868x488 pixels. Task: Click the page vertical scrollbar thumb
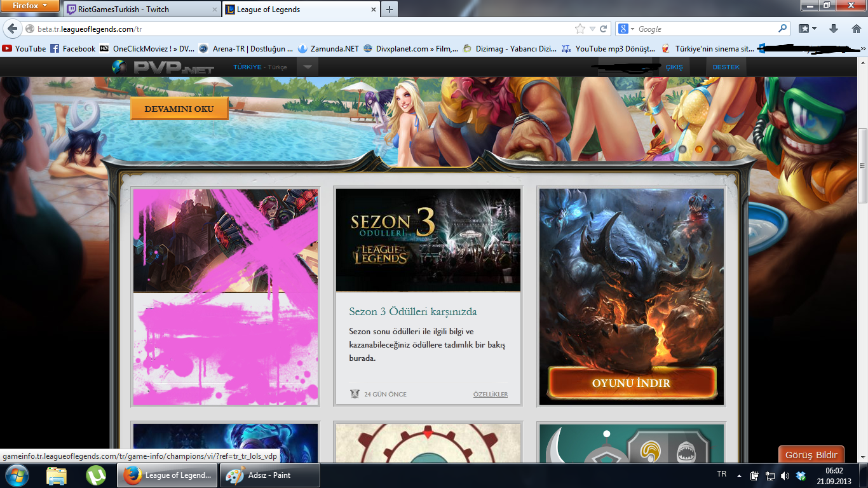(x=862, y=166)
